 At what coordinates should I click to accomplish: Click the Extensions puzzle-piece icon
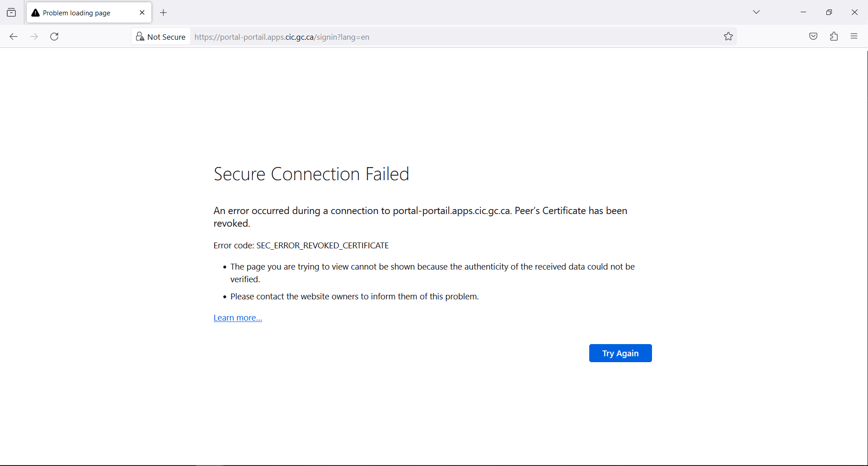tap(834, 36)
